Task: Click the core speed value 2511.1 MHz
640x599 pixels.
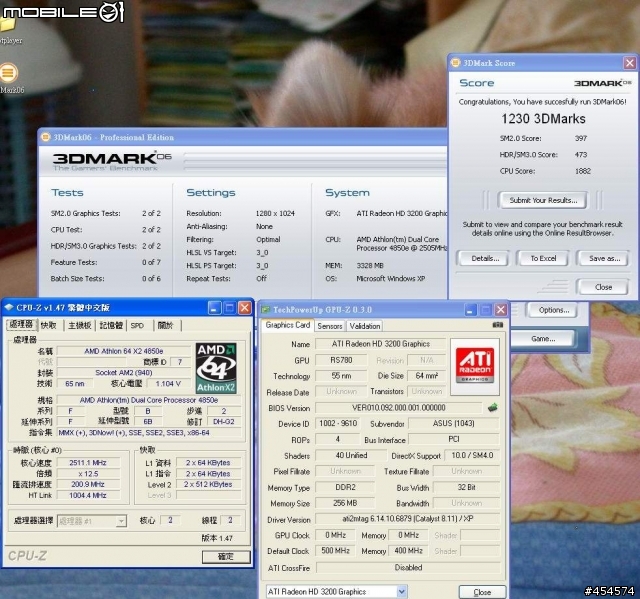Action: 88,463
